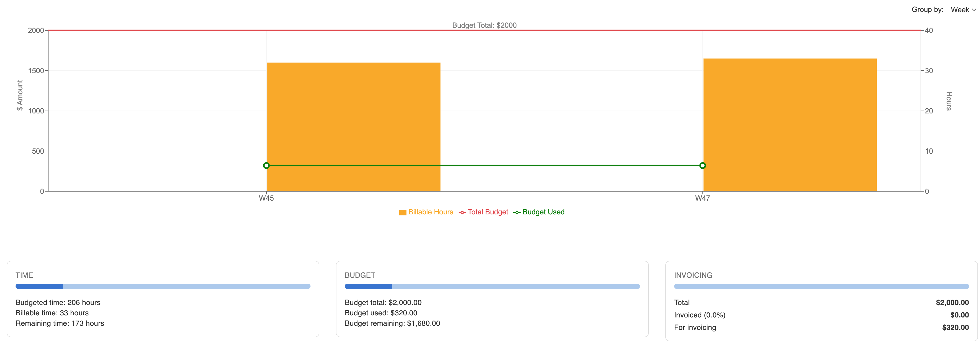Click the $320.00 For invoicing amount

point(955,328)
